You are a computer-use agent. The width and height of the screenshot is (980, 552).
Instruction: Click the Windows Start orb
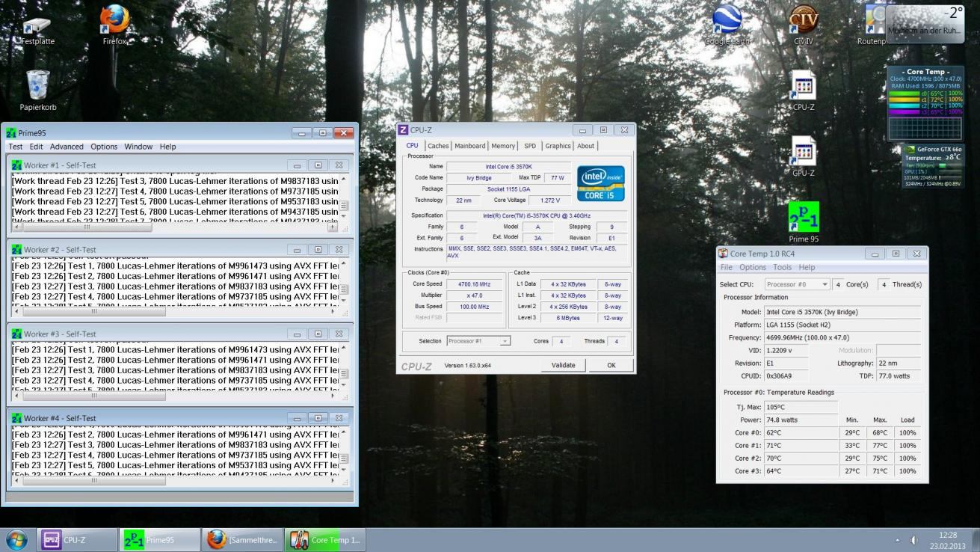click(16, 539)
